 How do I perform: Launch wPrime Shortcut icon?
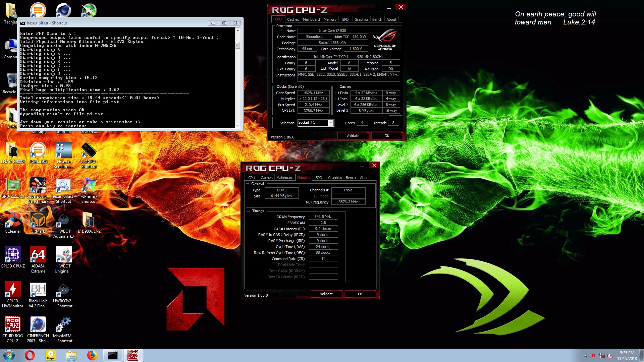(89, 190)
